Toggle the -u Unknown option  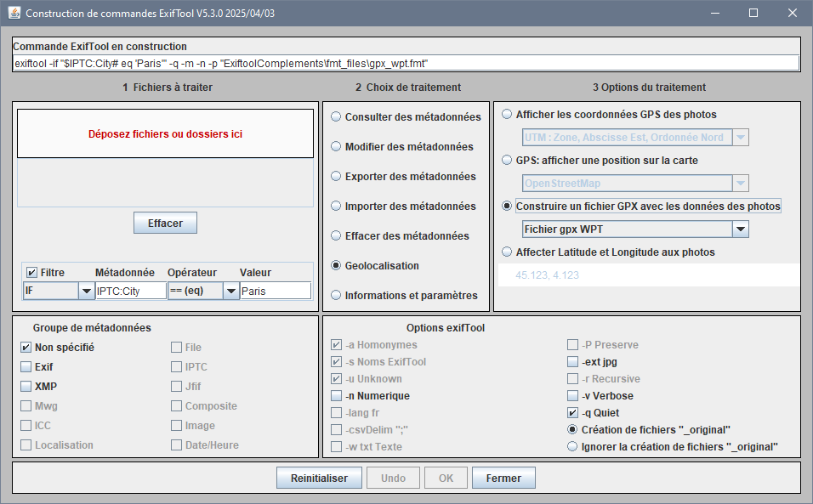[x=337, y=379]
